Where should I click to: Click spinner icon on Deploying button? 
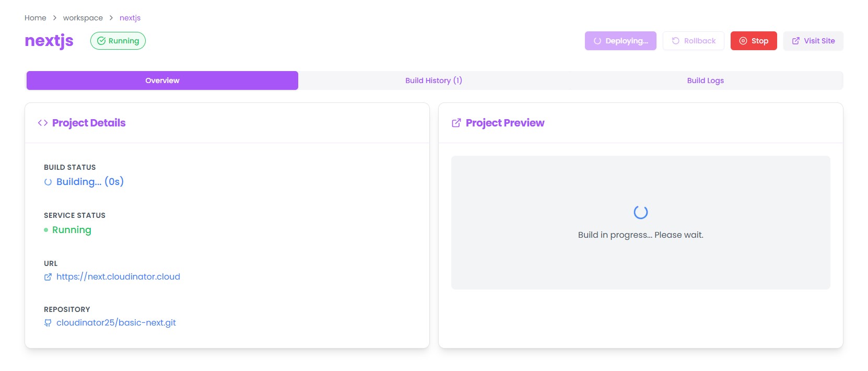coord(597,41)
